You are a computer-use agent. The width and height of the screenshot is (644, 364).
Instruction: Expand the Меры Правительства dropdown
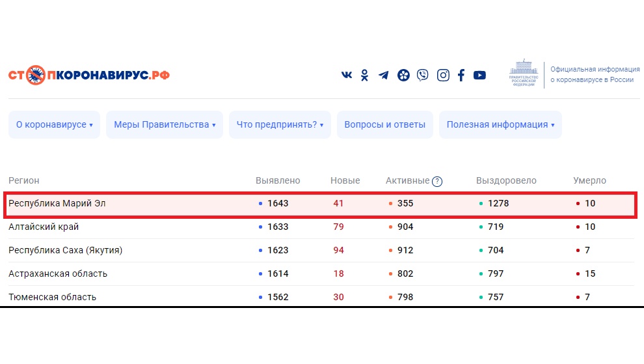click(x=165, y=124)
